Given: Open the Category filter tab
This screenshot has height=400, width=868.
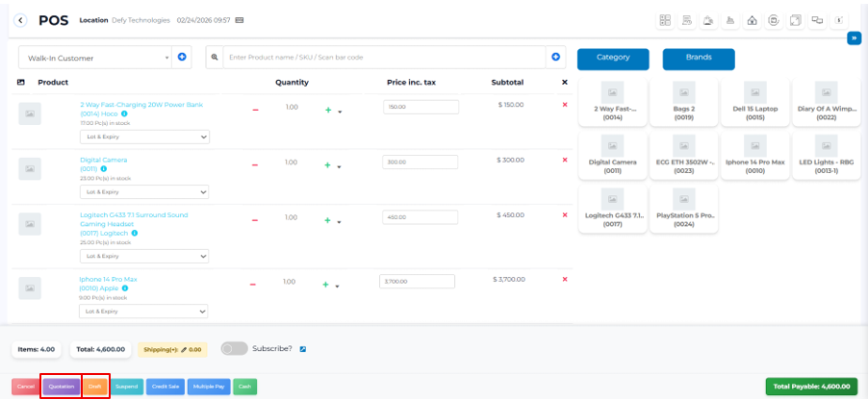Looking at the screenshot, I should point(613,59).
